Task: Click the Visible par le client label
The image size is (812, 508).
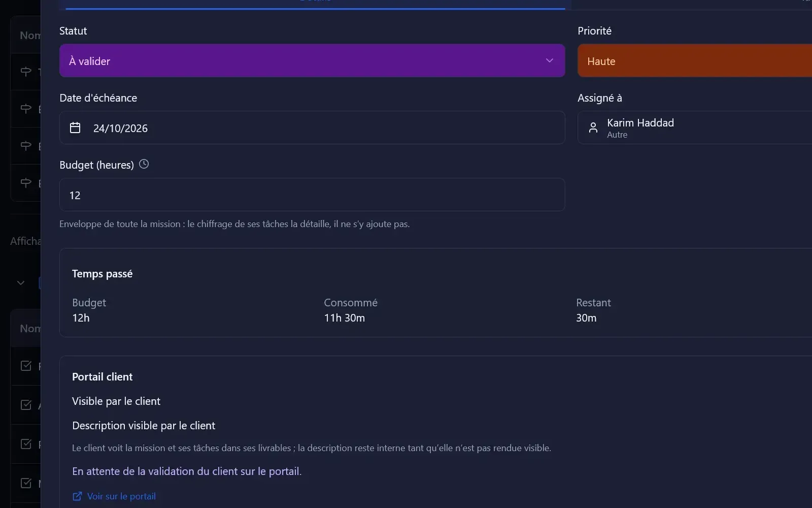Action: (116, 401)
